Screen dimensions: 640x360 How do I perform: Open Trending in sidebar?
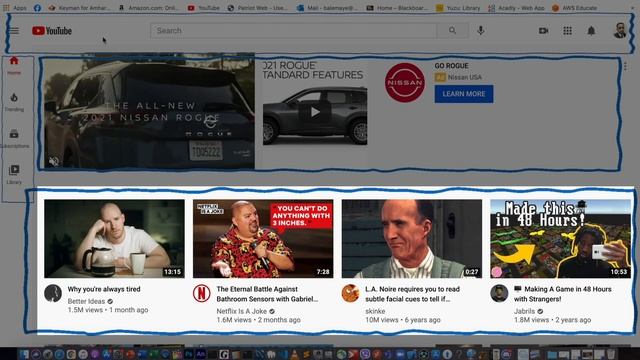coord(14,102)
